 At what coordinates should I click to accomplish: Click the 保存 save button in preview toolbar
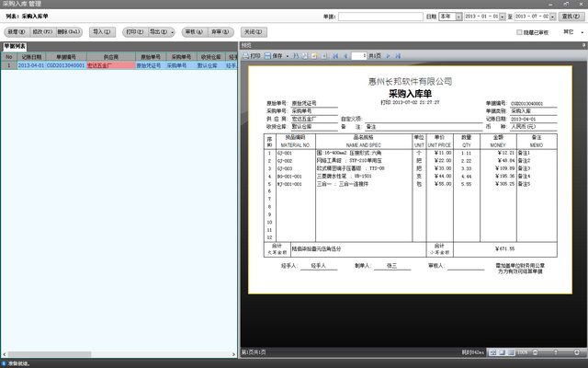click(274, 56)
